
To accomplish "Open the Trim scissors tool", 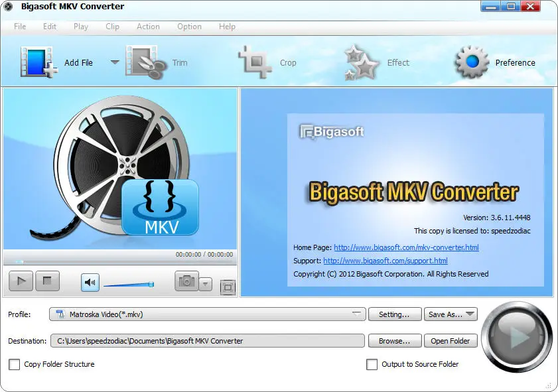I will (146, 62).
